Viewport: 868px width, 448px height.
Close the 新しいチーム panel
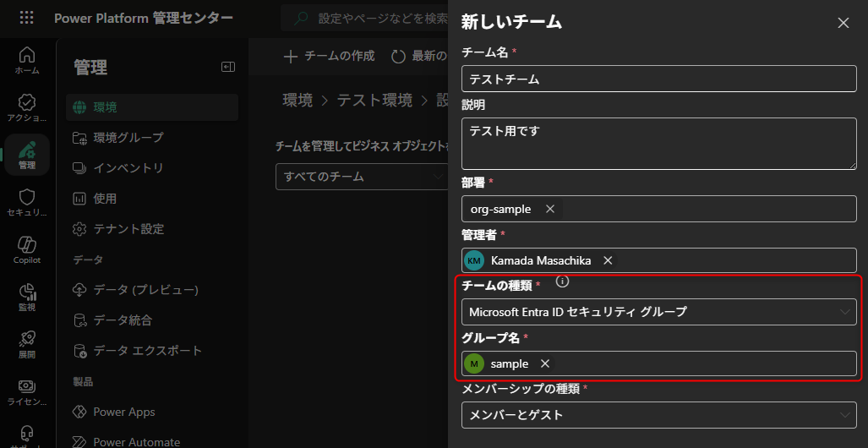[x=843, y=23]
